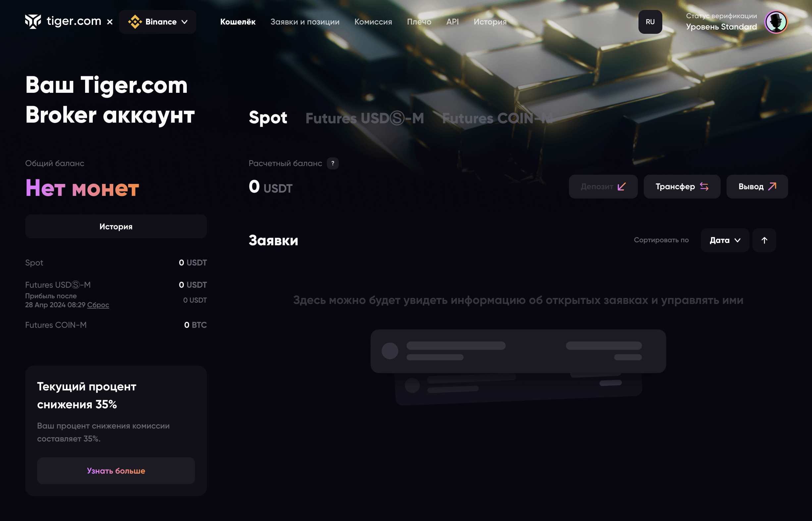Expand the Binance exchange dropdown

pyautogui.click(x=184, y=22)
